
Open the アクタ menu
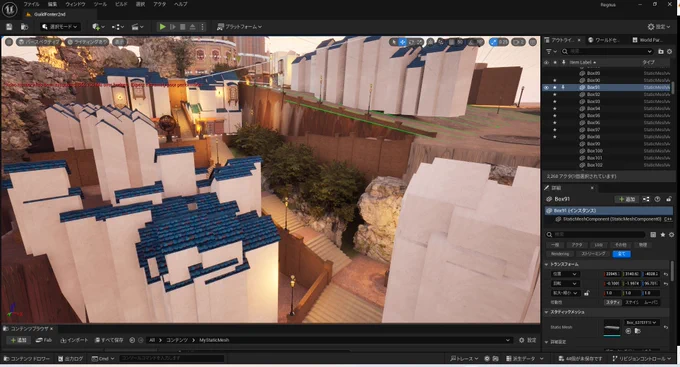160,4
